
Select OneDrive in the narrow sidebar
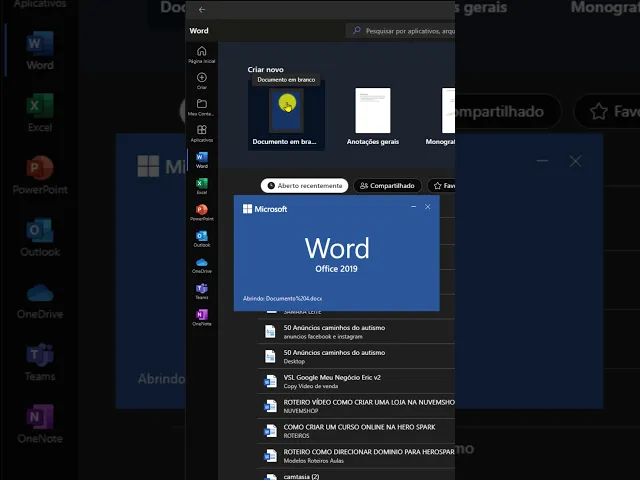click(x=202, y=265)
